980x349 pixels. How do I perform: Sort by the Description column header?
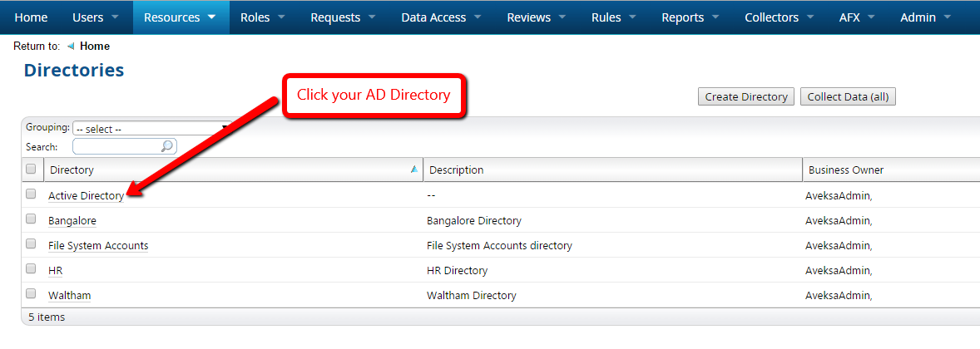click(455, 170)
